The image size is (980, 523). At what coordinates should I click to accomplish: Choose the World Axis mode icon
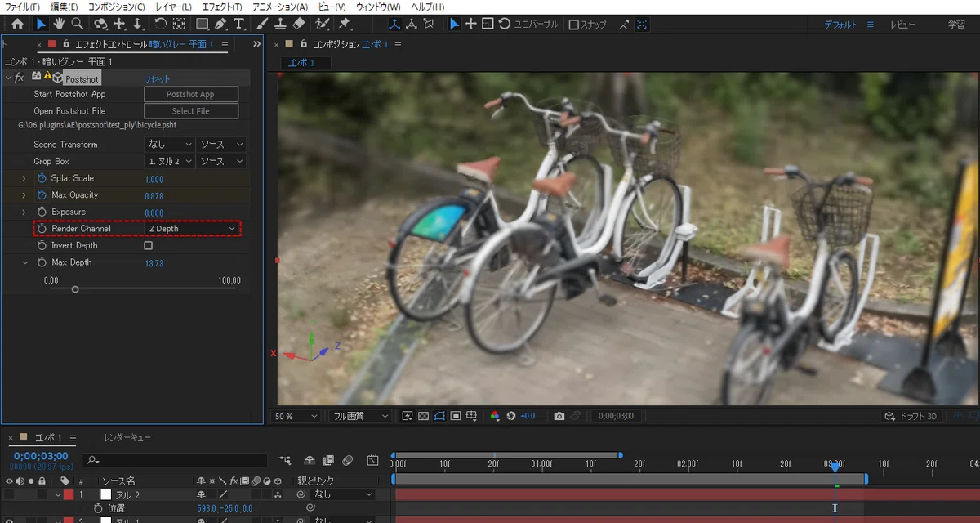tap(412, 24)
